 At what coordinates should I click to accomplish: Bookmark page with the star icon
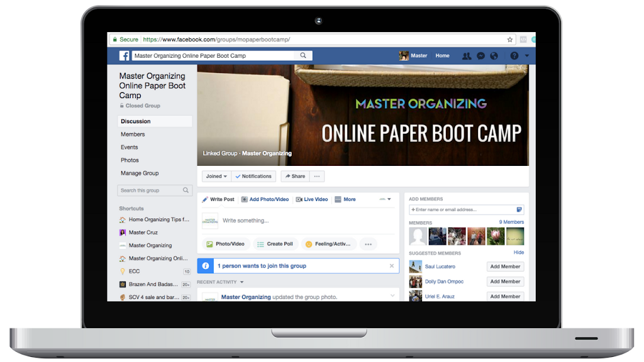pos(509,40)
